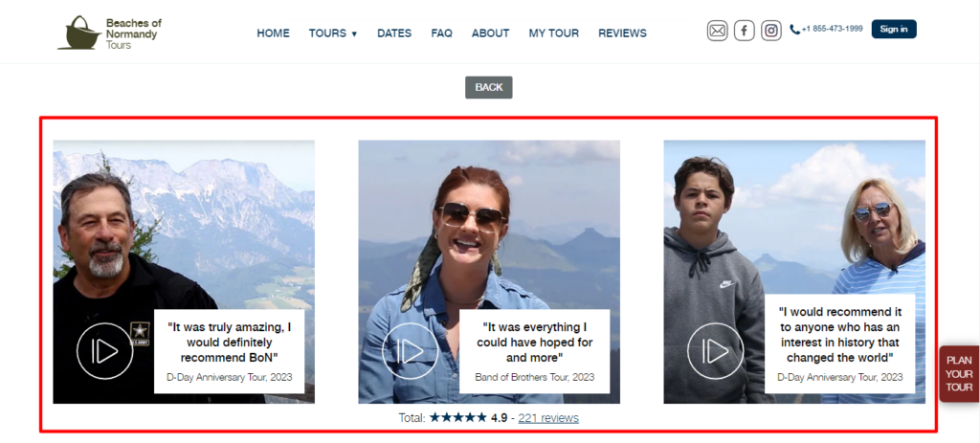Expand the Tours dropdown menu
Screen dimensions: 980x443
point(332,33)
